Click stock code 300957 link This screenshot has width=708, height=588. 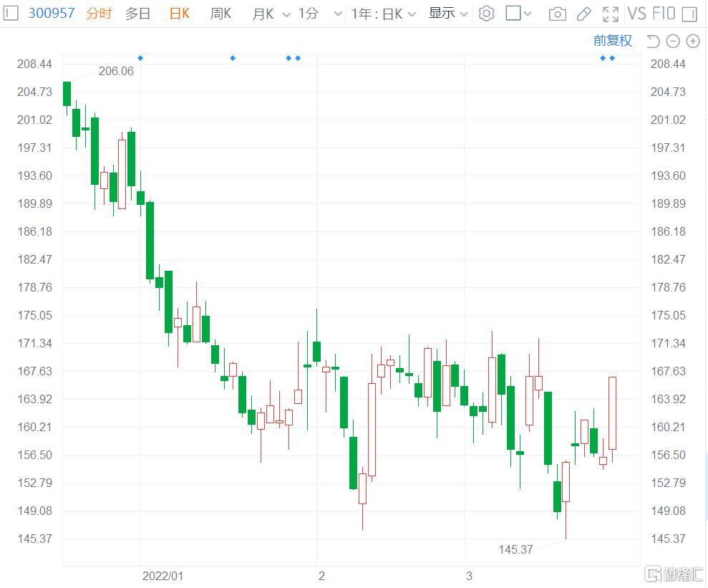[52, 13]
